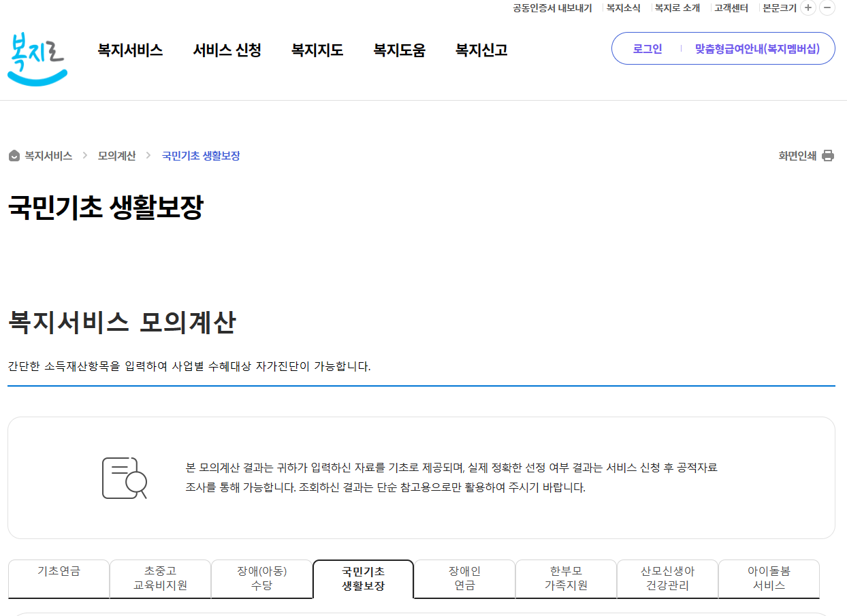Open the 복지신고 menu
The width and height of the screenshot is (847, 616).
tap(480, 50)
